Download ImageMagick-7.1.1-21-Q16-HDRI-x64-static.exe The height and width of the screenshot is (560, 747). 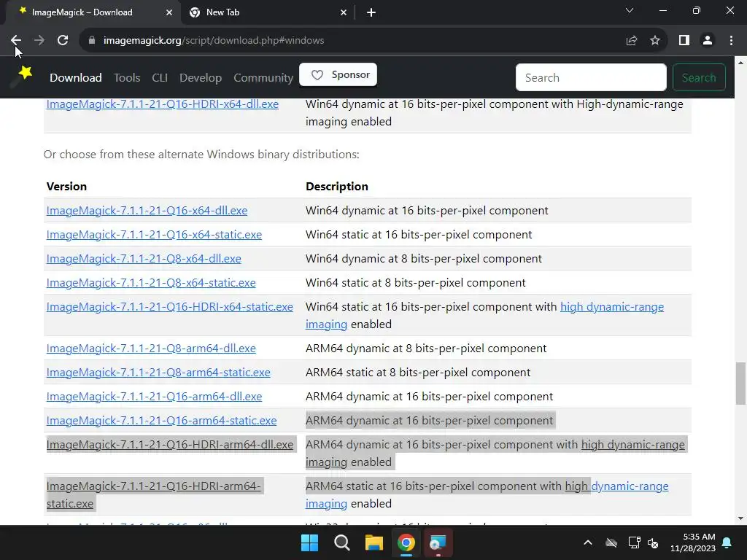point(169,307)
